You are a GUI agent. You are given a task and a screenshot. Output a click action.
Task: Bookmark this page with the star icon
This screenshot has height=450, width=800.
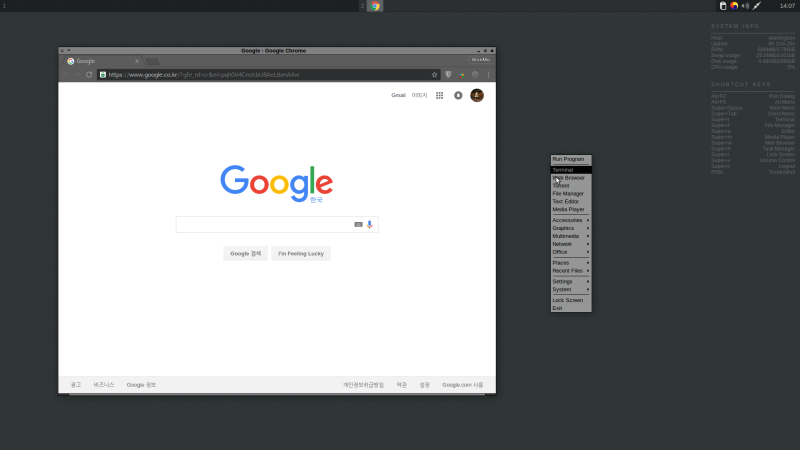[434, 74]
